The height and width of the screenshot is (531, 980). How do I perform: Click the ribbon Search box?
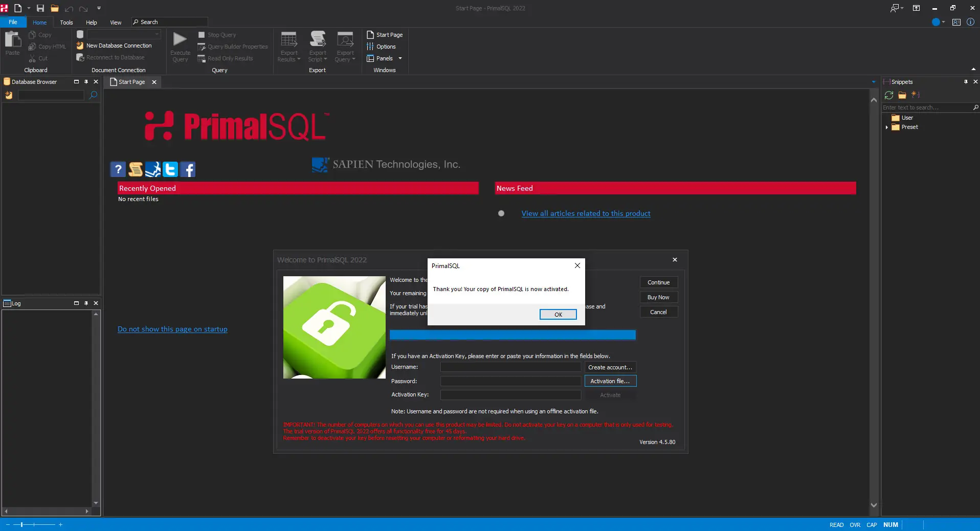[x=169, y=22]
